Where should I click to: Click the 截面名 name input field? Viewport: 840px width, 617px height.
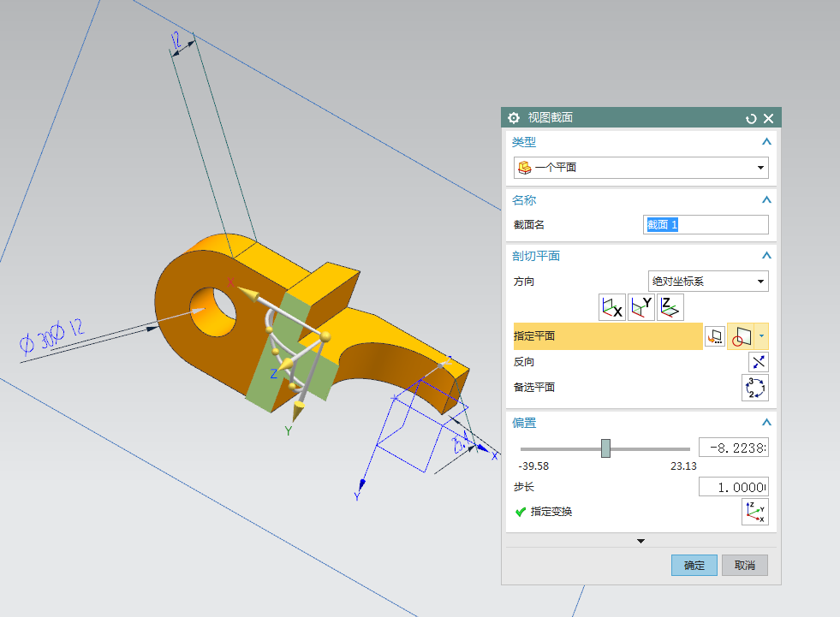pos(706,225)
